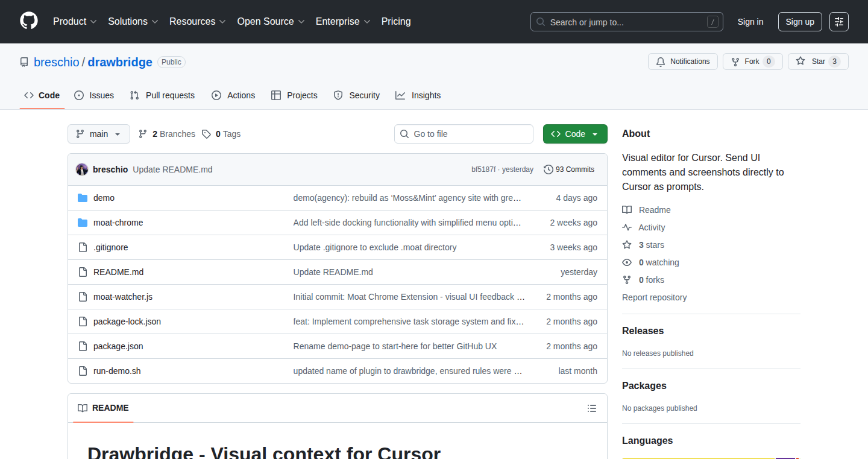The image size is (868, 459).
Task: Select the Code tab
Action: coord(42,95)
